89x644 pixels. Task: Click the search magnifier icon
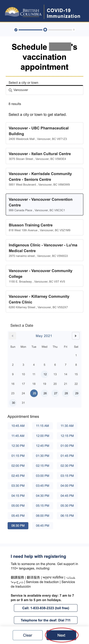click(10, 90)
